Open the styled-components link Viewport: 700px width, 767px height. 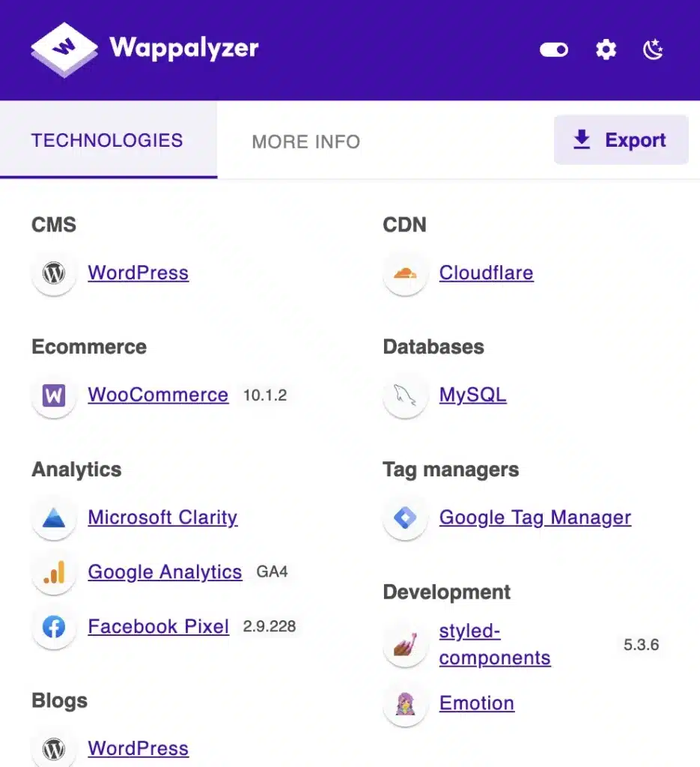click(x=494, y=645)
